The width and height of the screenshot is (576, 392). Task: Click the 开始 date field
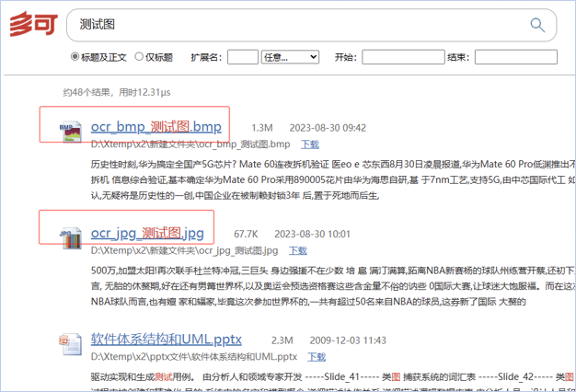pyautogui.click(x=403, y=57)
